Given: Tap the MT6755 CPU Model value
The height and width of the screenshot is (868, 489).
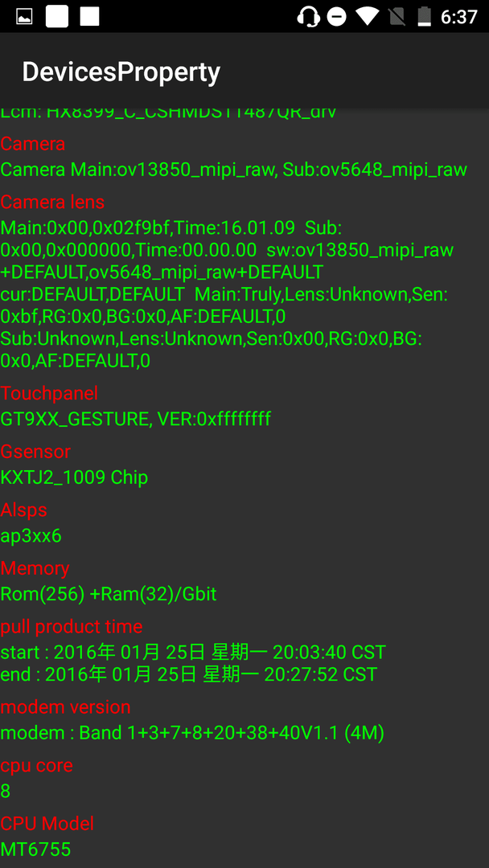Looking at the screenshot, I should click(x=35, y=850).
